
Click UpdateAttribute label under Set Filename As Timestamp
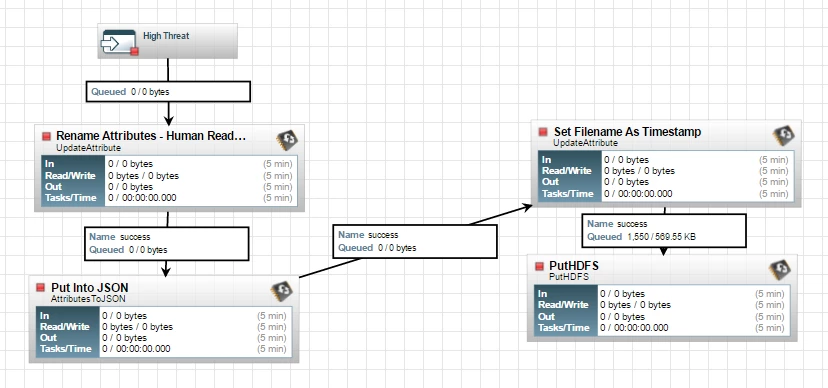click(586, 143)
